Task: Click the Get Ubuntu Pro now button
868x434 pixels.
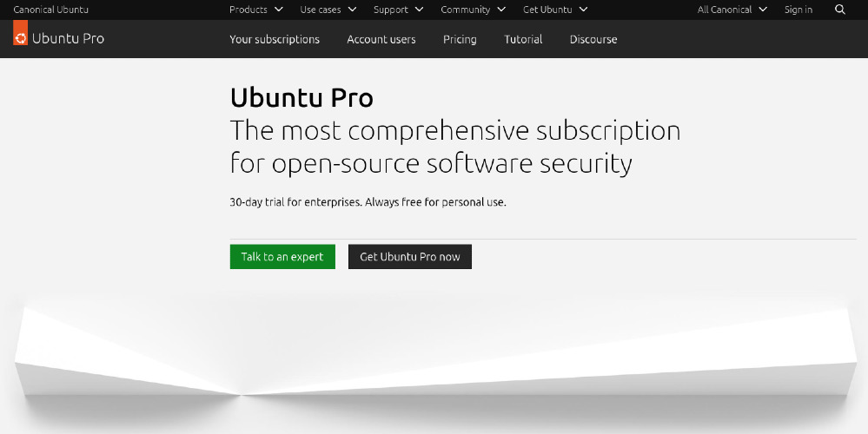Action: click(x=409, y=257)
